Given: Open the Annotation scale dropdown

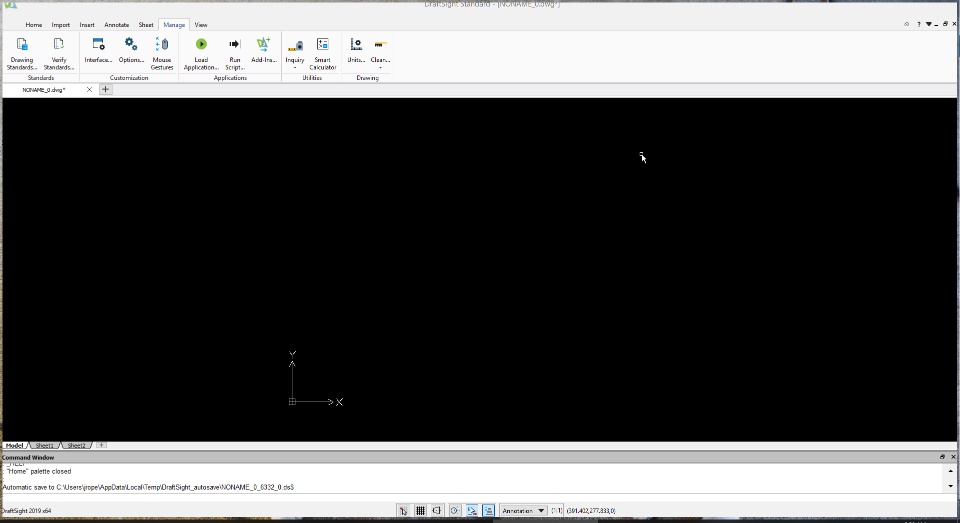Looking at the screenshot, I should (523, 510).
